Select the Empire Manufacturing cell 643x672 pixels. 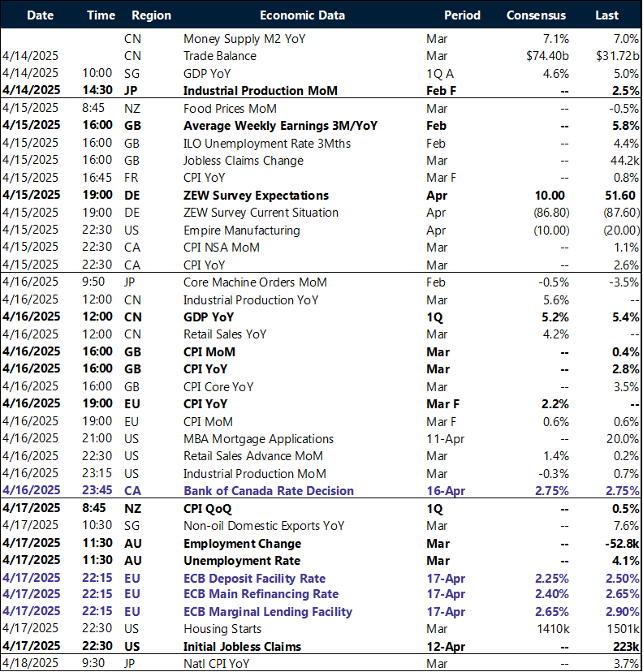(242, 230)
